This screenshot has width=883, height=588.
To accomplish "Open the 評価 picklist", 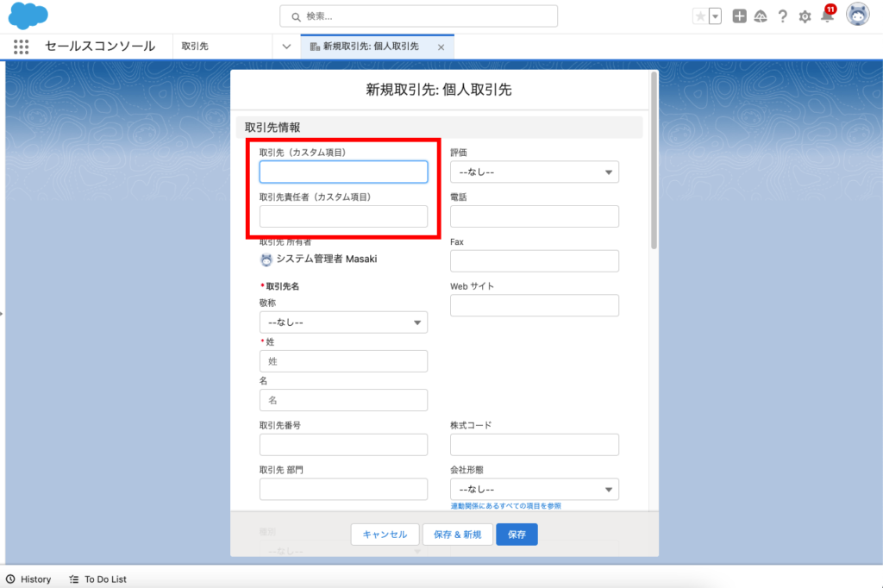I will click(534, 172).
